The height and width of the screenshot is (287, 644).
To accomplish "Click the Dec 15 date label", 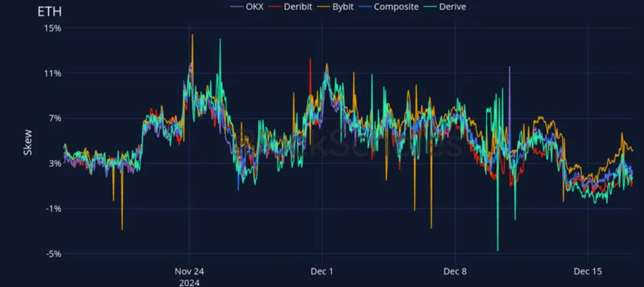I will (x=588, y=271).
